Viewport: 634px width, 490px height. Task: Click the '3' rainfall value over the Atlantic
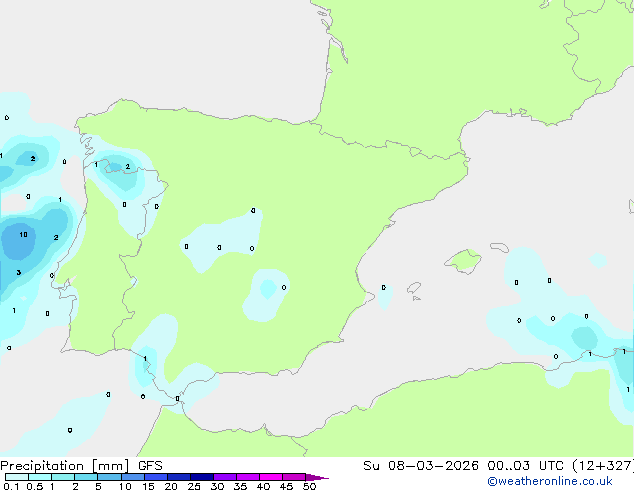(19, 272)
